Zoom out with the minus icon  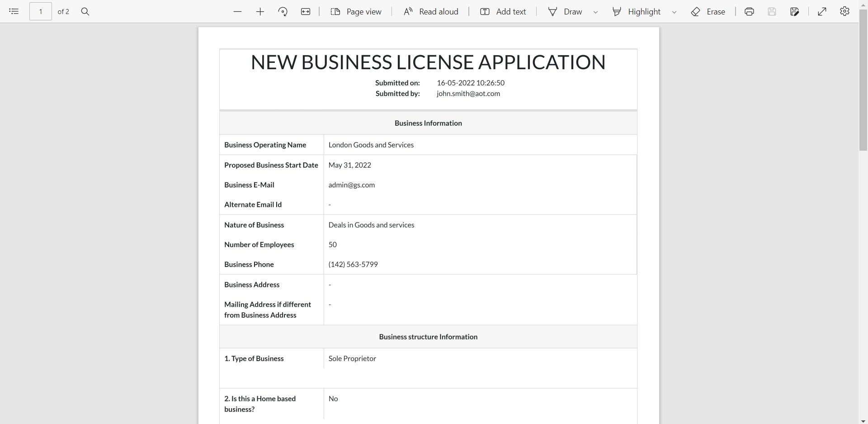tap(238, 12)
